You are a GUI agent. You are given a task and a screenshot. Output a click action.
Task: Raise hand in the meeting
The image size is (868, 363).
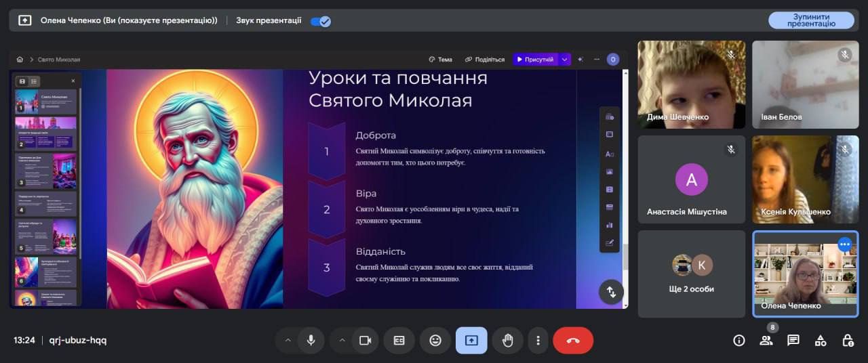coord(507,341)
